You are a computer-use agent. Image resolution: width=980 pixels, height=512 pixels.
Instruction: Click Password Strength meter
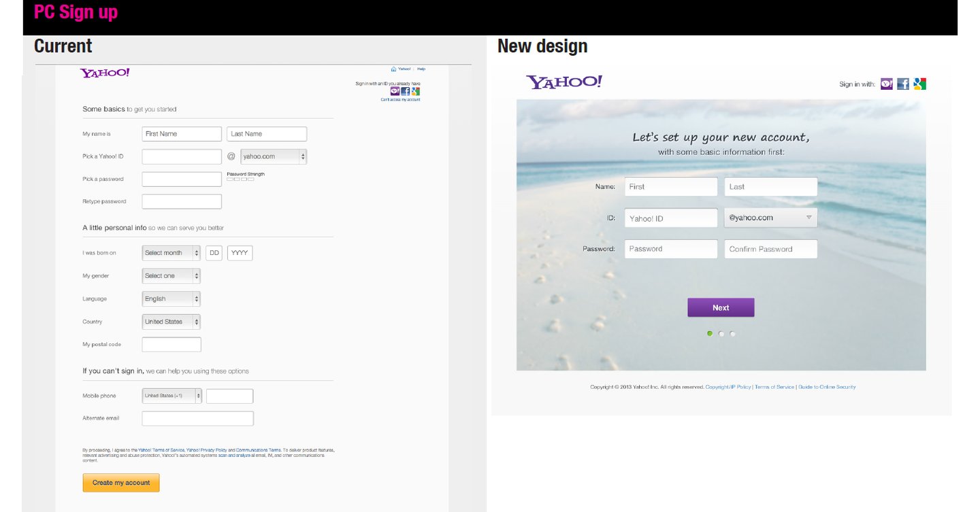click(241, 180)
